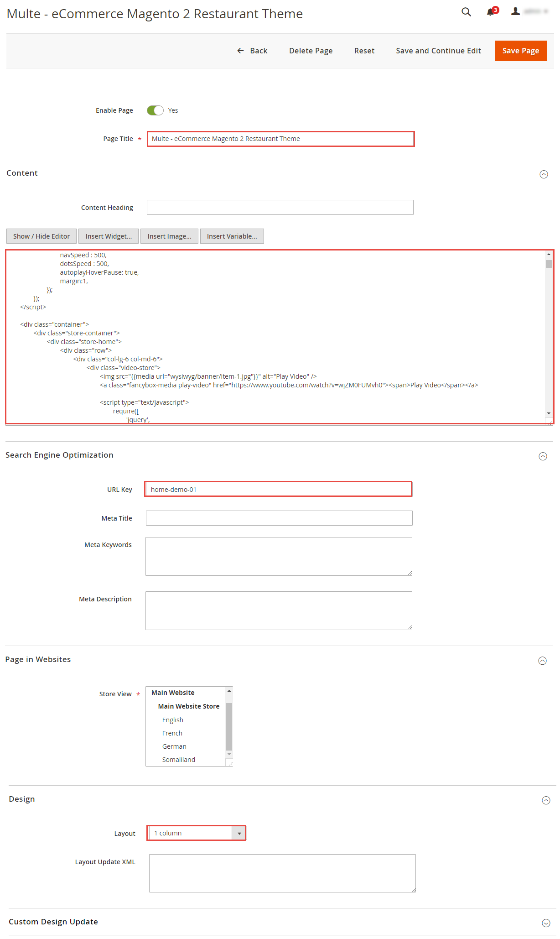The width and height of the screenshot is (560, 939).
Task: Collapse the Content section chevron
Action: (x=544, y=174)
